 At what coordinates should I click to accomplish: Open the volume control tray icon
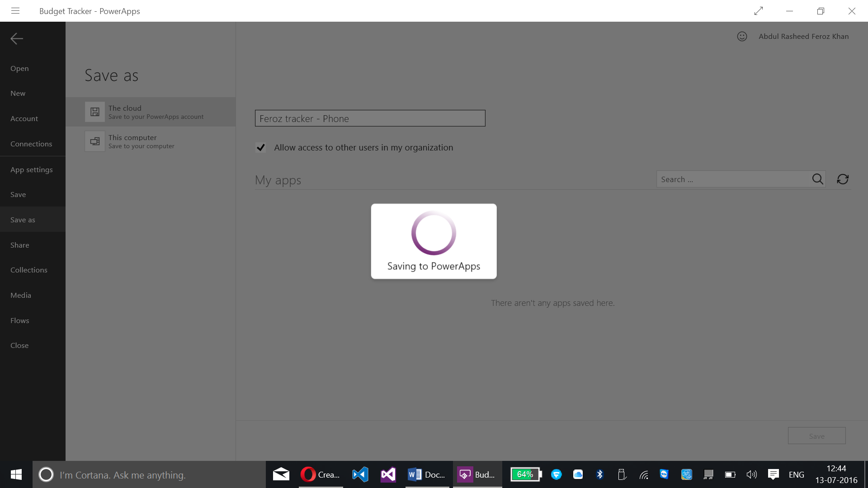[x=751, y=474]
